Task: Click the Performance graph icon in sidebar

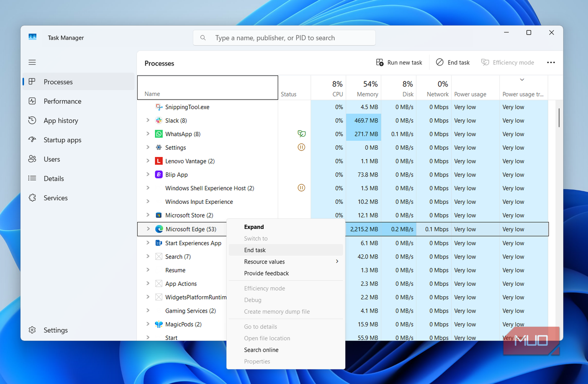Action: (x=32, y=101)
